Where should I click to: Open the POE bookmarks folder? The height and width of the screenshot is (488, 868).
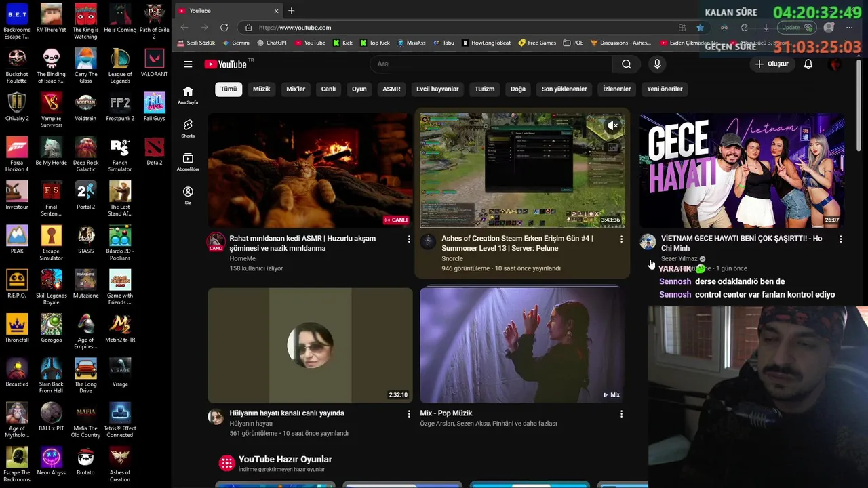coord(573,43)
